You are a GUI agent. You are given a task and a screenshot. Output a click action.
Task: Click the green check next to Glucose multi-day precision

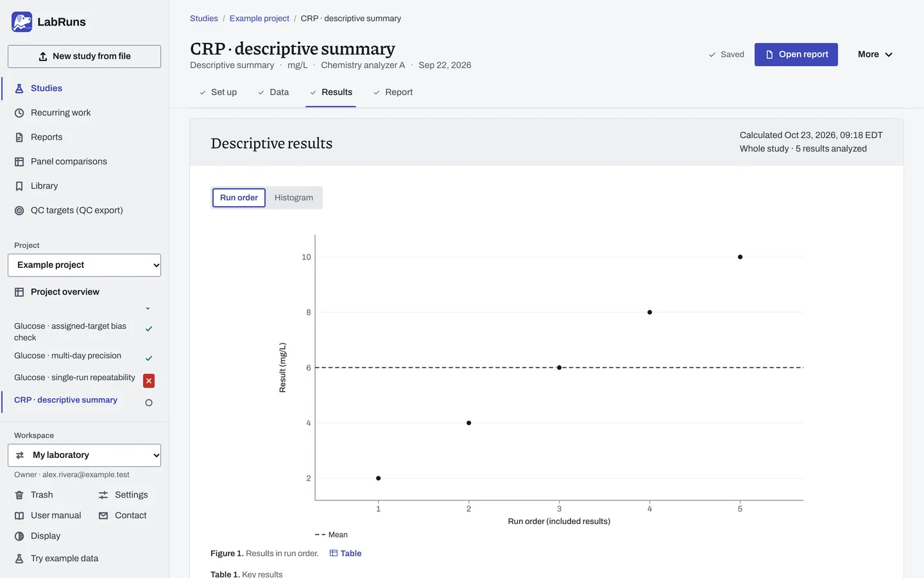(x=149, y=358)
